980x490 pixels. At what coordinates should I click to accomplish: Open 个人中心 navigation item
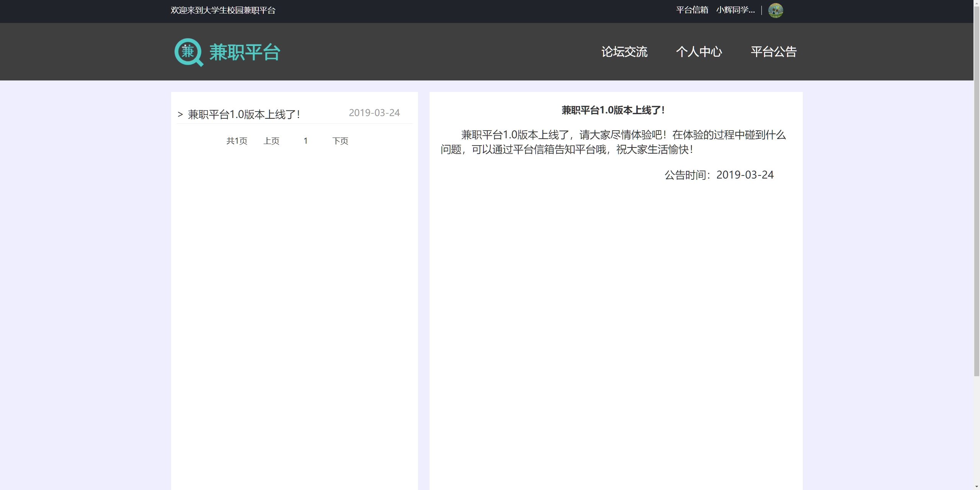tap(699, 52)
